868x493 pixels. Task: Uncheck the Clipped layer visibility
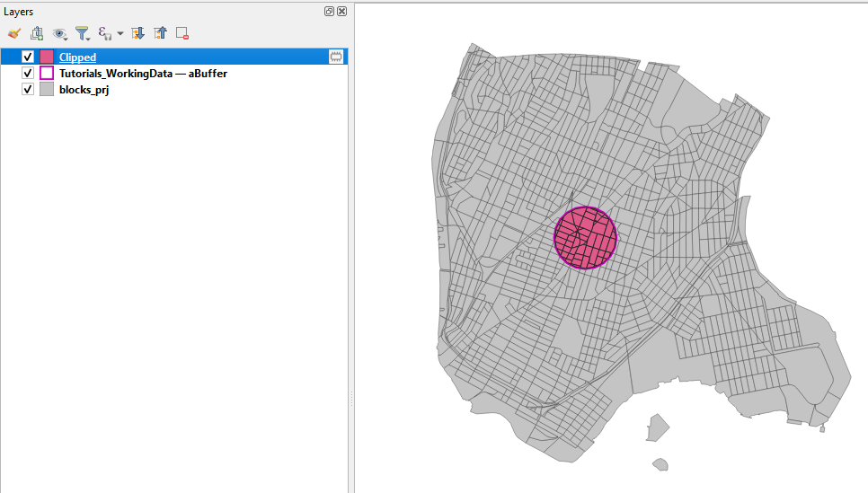(x=28, y=57)
